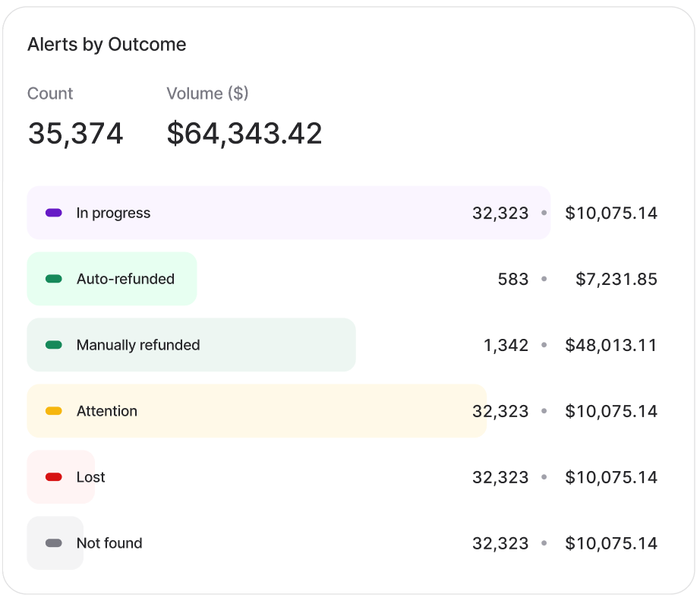Image resolution: width=700 pixels, height=601 pixels.
Task: Open the Not found outcome label
Action: 109,543
